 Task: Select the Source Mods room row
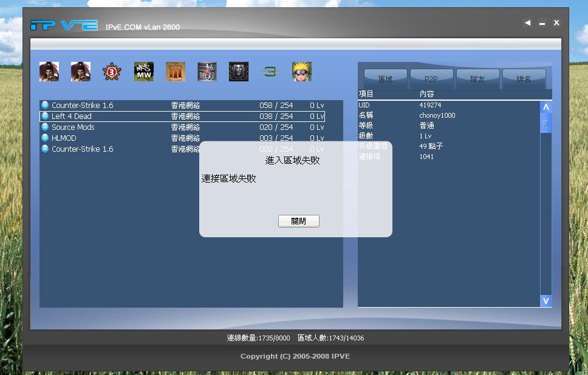point(182,127)
